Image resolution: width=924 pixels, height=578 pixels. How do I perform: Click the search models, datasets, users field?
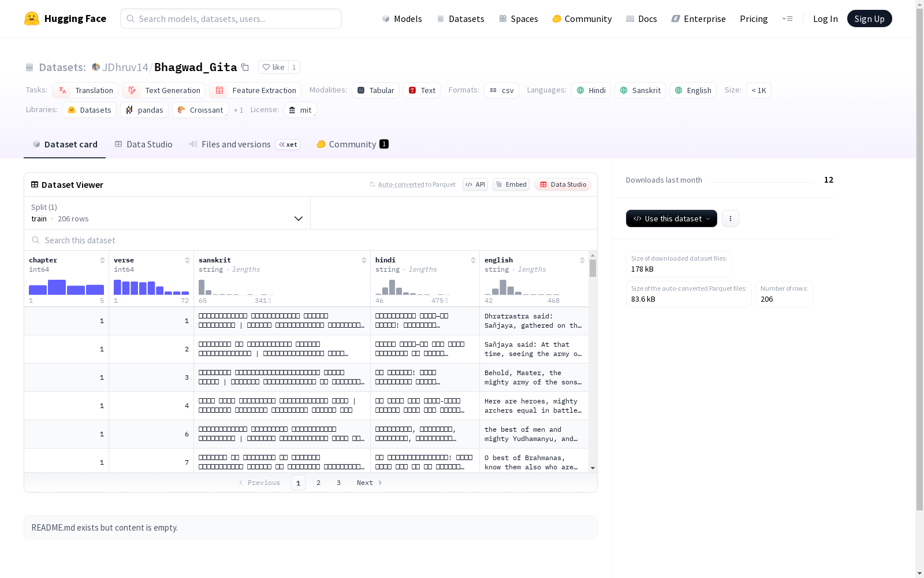pyautogui.click(x=231, y=18)
